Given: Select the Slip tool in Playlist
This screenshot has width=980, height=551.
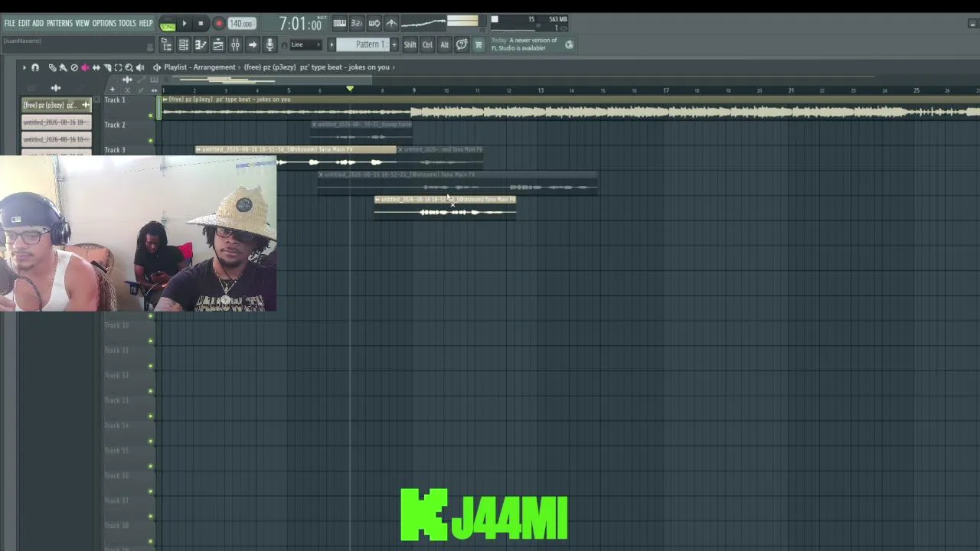Looking at the screenshot, I should 96,67.
